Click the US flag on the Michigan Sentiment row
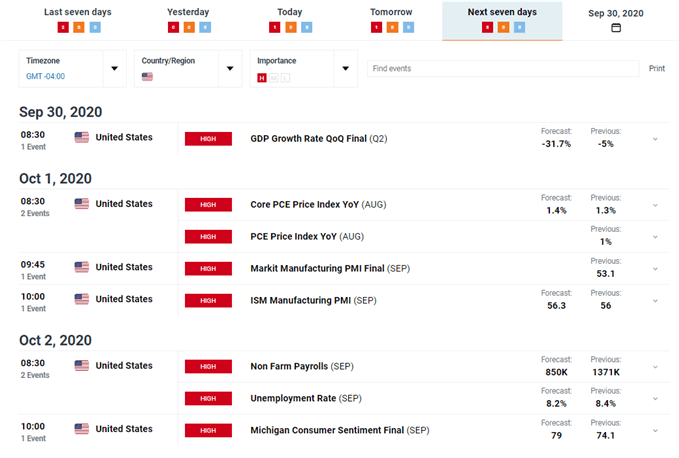Screen dimensions: 679x458 [x=82, y=429]
